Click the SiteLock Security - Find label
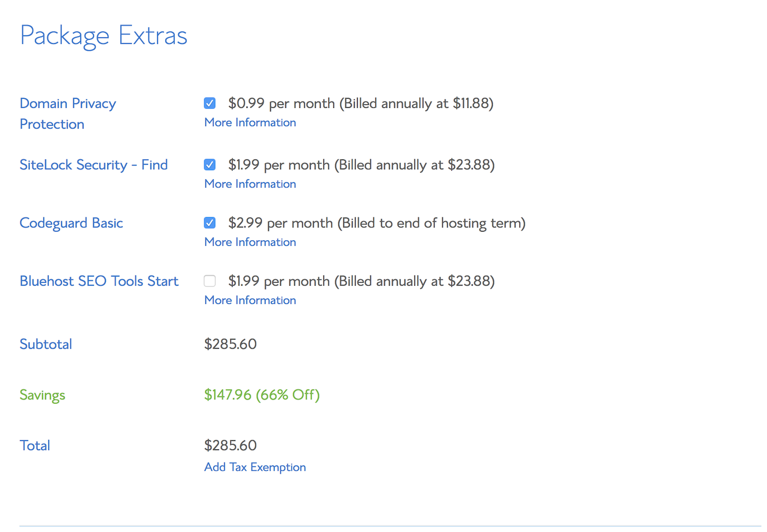 pyautogui.click(x=93, y=165)
